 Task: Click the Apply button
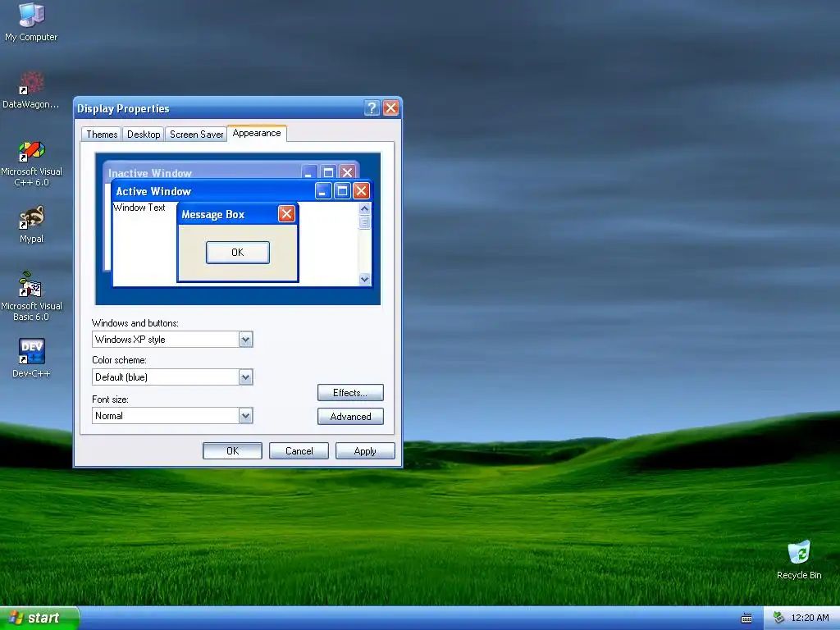coord(365,451)
